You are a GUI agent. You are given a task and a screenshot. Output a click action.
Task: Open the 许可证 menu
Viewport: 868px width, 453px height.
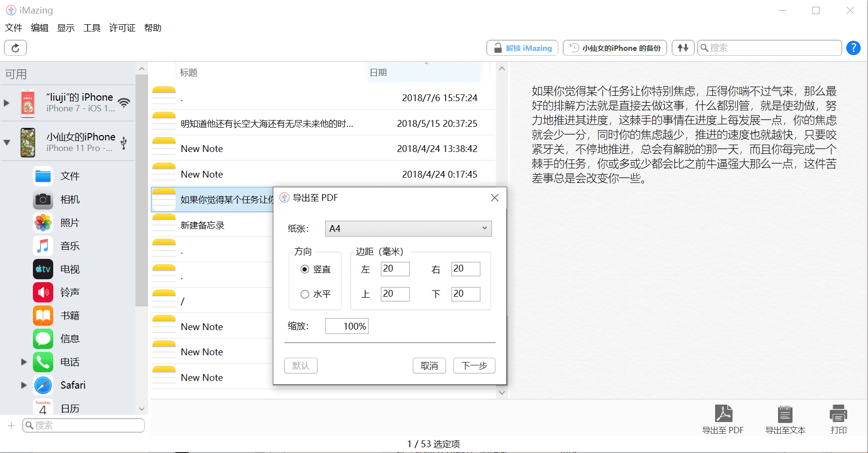(122, 28)
